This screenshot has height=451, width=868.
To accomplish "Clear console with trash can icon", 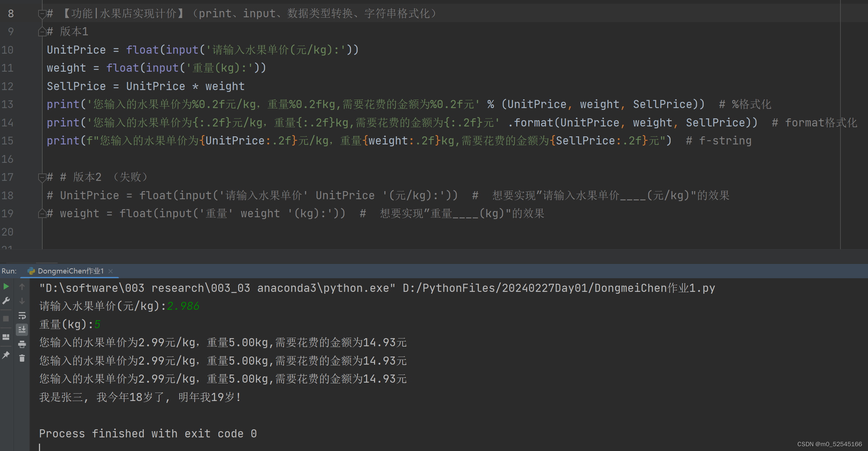I will [x=22, y=358].
